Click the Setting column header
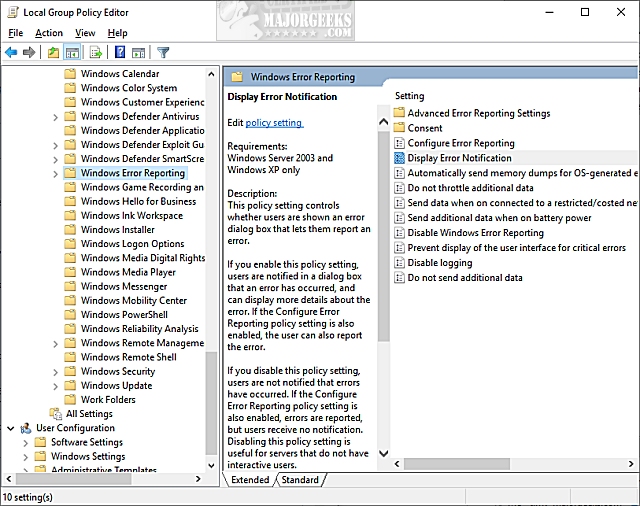Image resolution: width=640 pixels, height=506 pixels. [410, 96]
